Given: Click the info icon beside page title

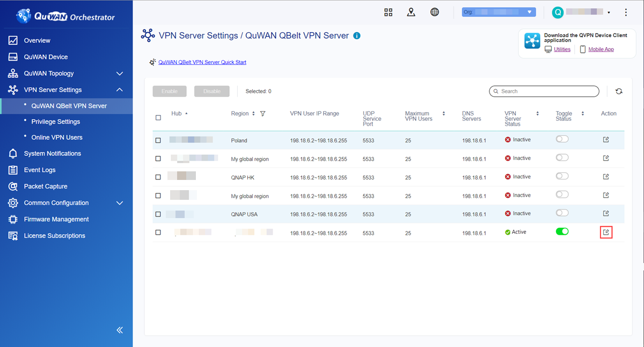Looking at the screenshot, I should click(x=357, y=36).
